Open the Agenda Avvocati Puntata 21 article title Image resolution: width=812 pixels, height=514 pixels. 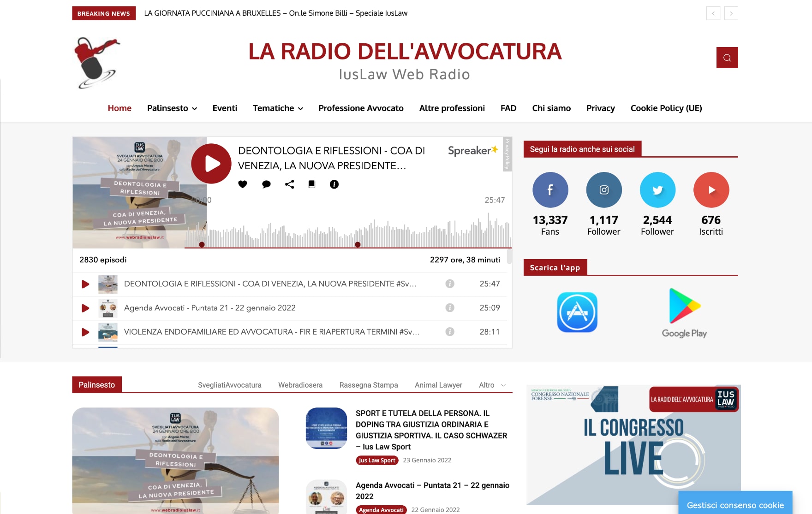pos(433,491)
